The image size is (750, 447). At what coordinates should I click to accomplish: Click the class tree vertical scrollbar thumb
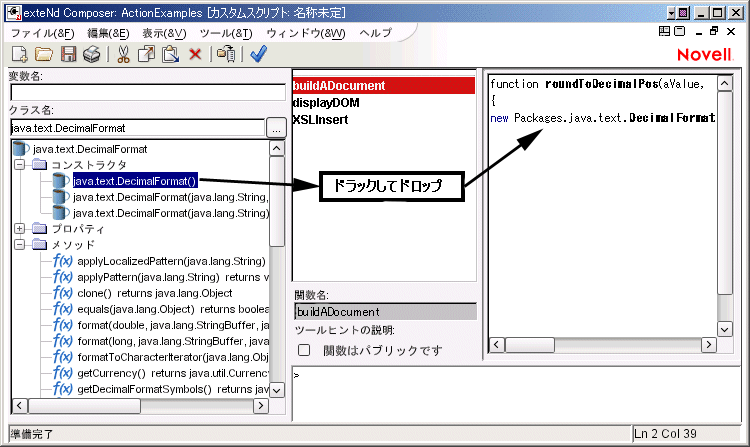(x=277, y=201)
